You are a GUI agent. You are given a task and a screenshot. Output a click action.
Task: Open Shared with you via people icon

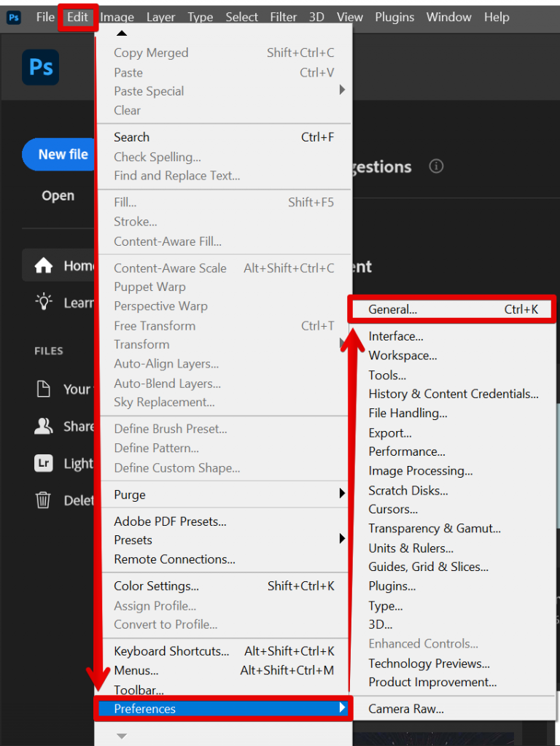click(x=44, y=426)
